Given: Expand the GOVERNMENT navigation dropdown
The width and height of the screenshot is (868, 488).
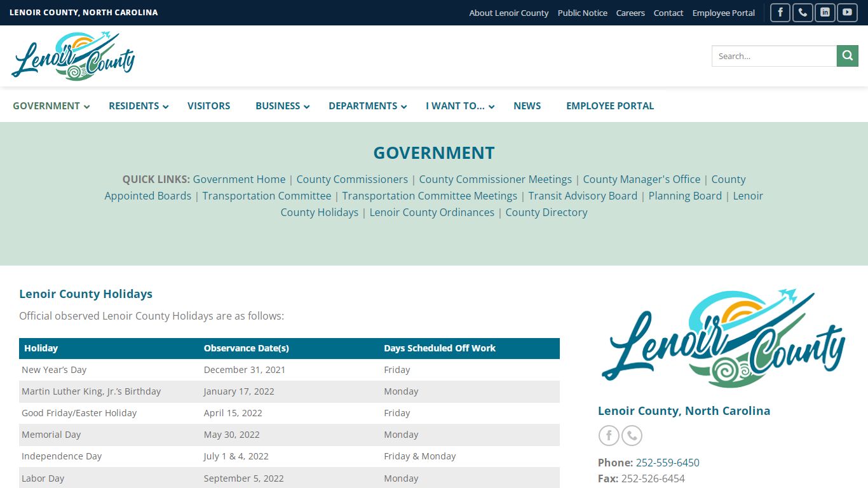Looking at the screenshot, I should [46, 105].
